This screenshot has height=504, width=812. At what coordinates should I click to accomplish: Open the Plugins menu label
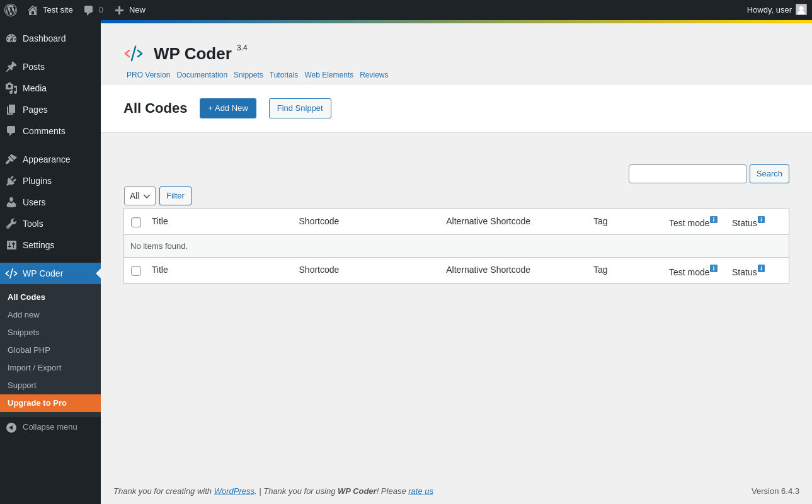coord(37,181)
